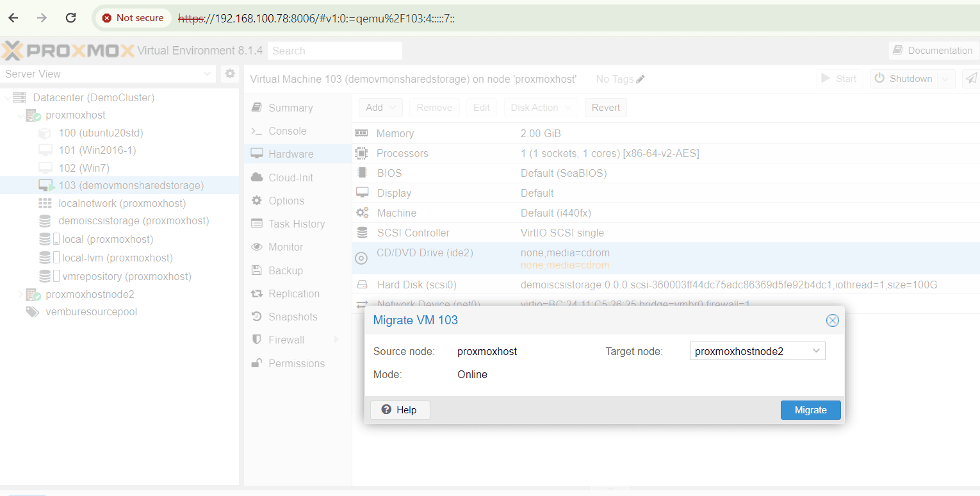Close the Migrate VM 103 dialog

tap(832, 320)
